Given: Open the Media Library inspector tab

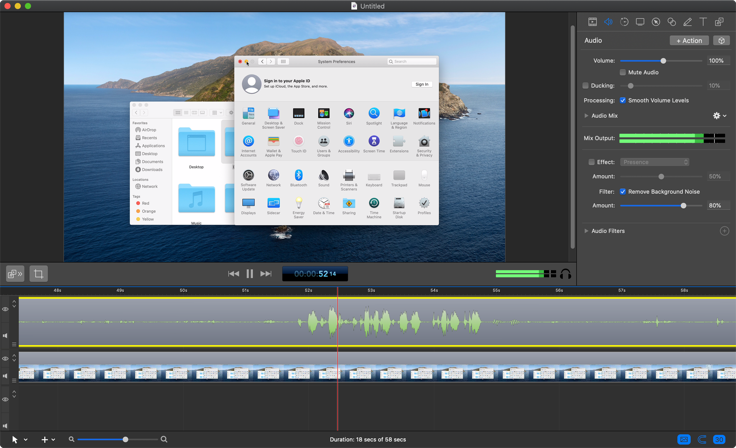Looking at the screenshot, I should [x=719, y=22].
